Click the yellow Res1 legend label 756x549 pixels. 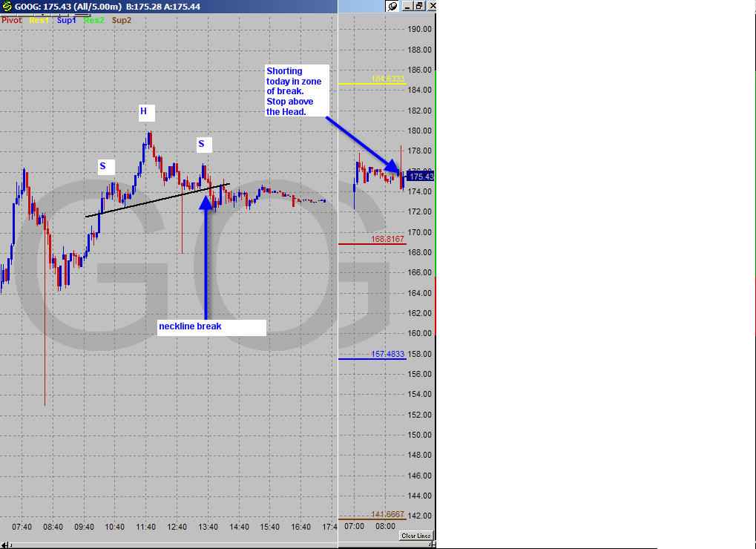tap(39, 20)
